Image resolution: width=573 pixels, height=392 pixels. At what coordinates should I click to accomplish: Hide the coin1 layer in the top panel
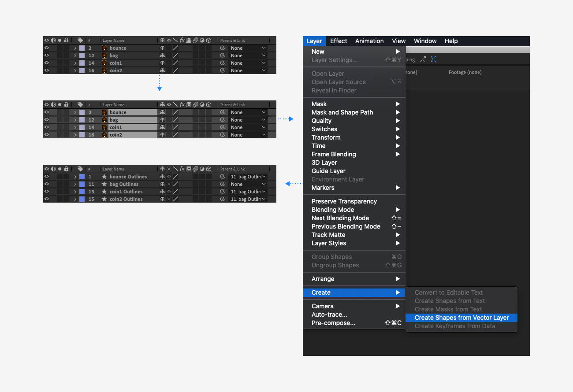coord(46,63)
